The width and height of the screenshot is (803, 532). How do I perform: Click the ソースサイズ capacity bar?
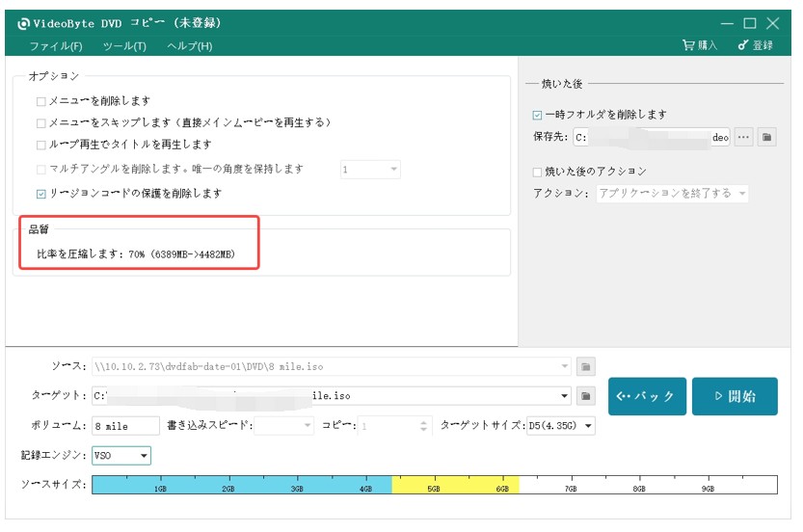pos(434,485)
